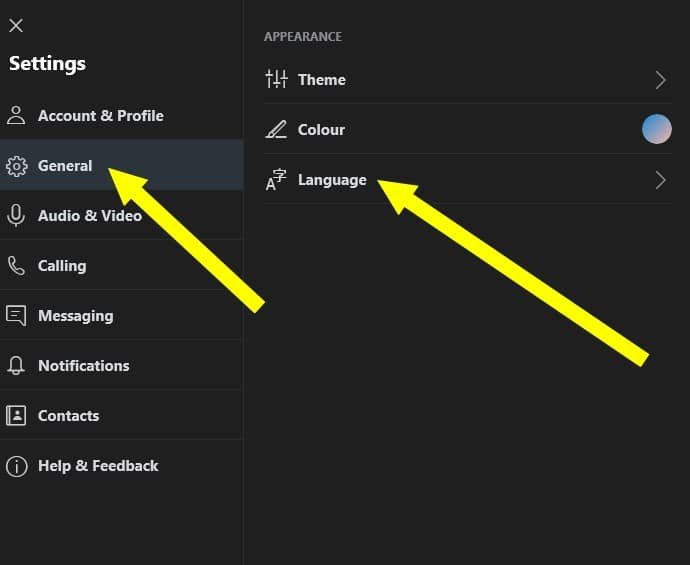Open Audio & Video settings
Screen dimensions: 690x565
click(121, 216)
